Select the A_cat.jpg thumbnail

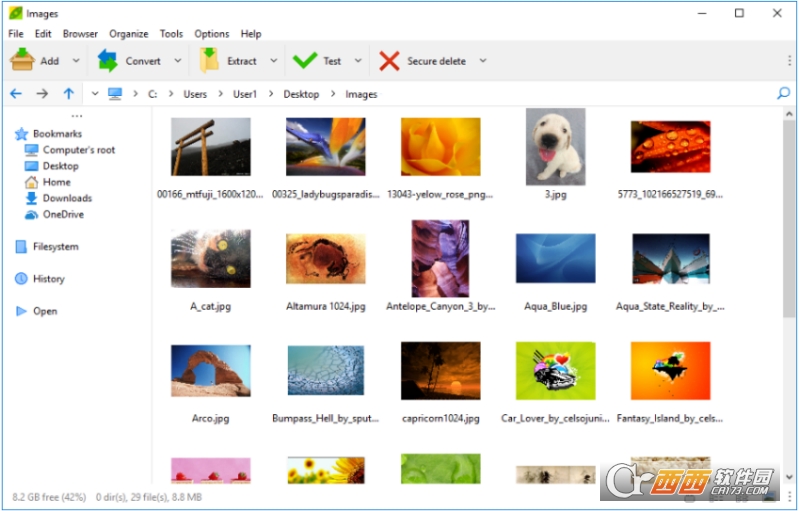[x=211, y=259]
